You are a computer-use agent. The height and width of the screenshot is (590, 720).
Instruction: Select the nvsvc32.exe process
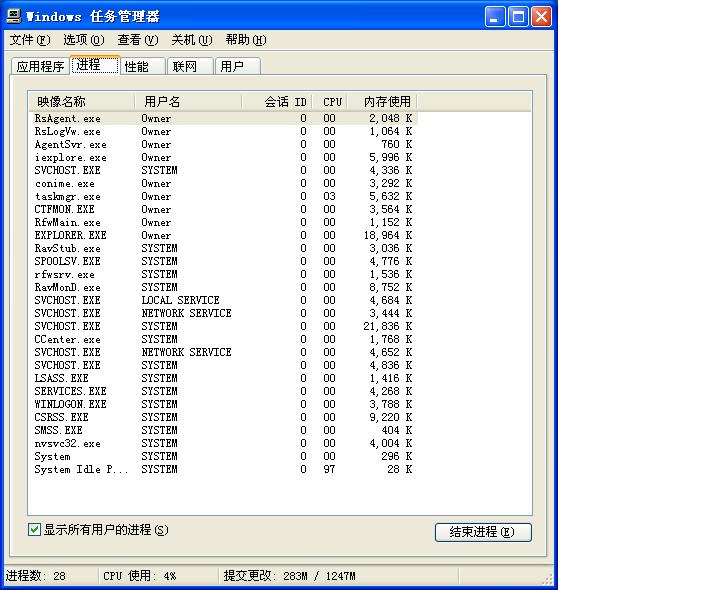point(223,443)
